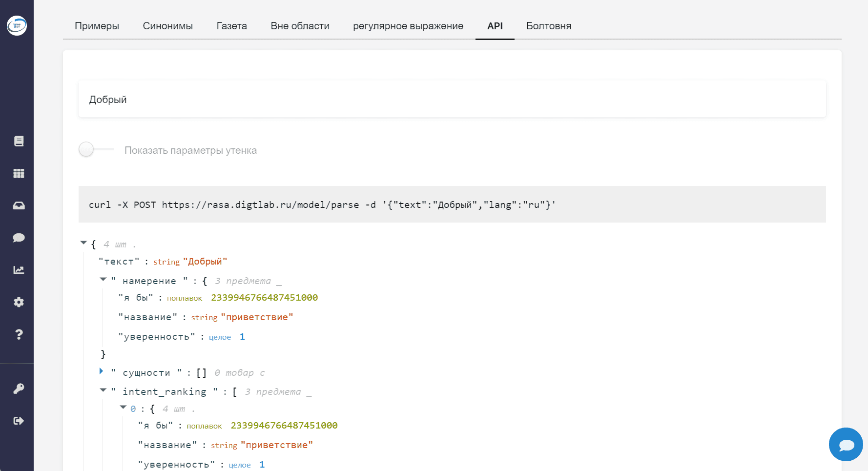This screenshot has height=471, width=868.
Task: Collapse the "намерение" JSON node
Action: click(103, 279)
